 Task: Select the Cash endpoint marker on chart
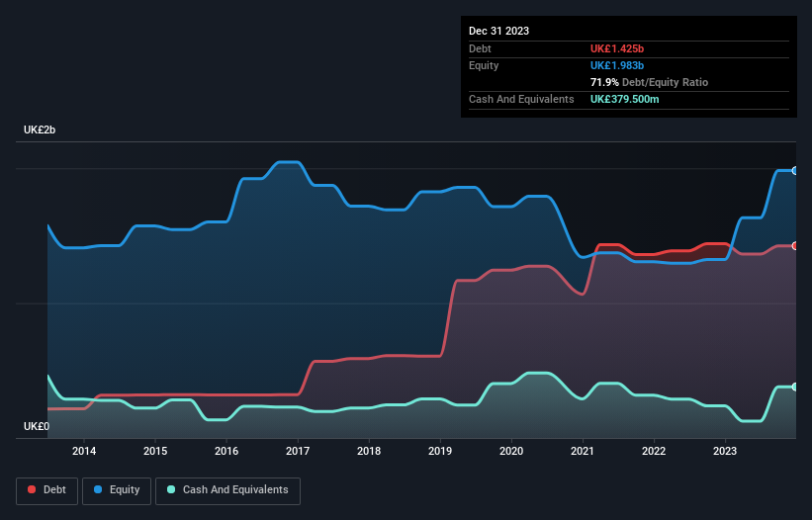795,387
